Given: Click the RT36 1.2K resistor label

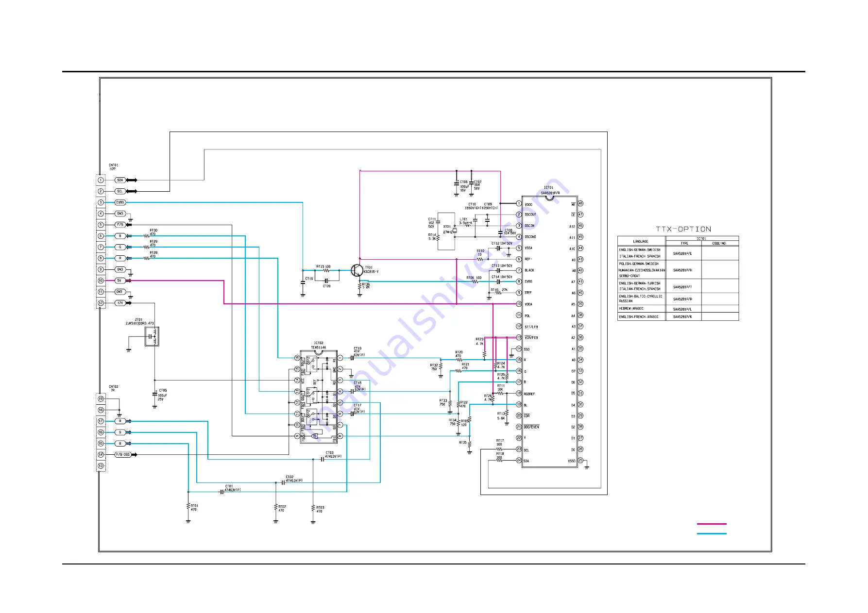Looking at the screenshot, I should 366,286.
